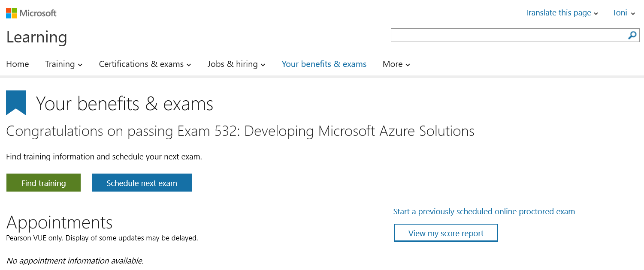This screenshot has width=644, height=270.
Task: Go to the Home navigation item
Action: tap(18, 64)
